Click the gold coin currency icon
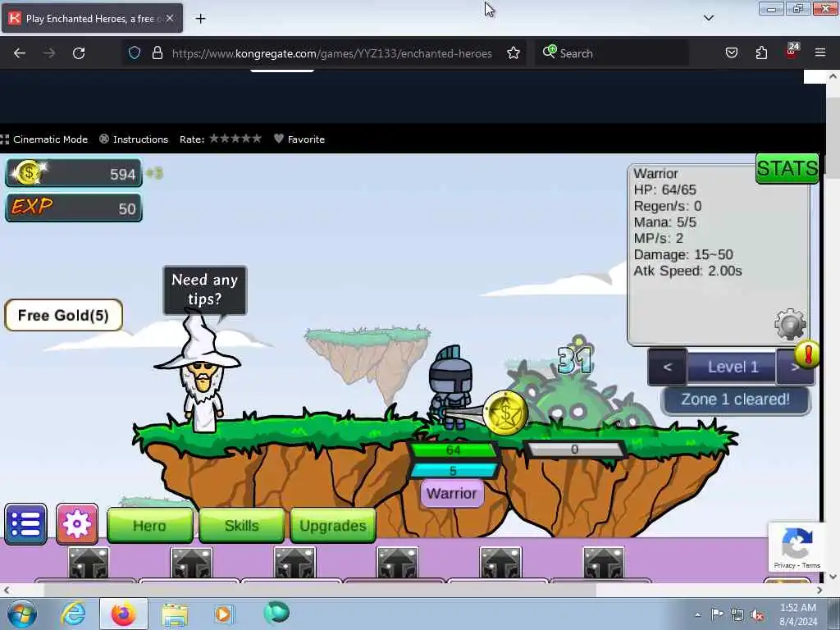 pos(29,173)
